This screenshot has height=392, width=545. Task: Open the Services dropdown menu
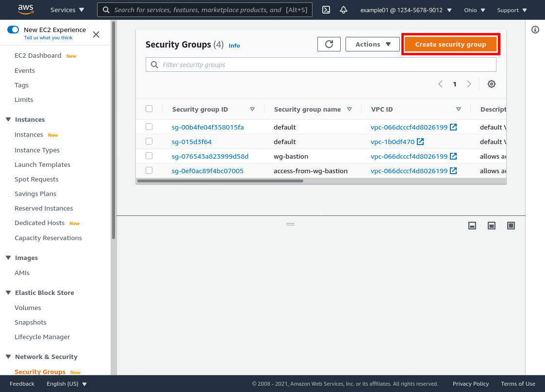tap(67, 10)
